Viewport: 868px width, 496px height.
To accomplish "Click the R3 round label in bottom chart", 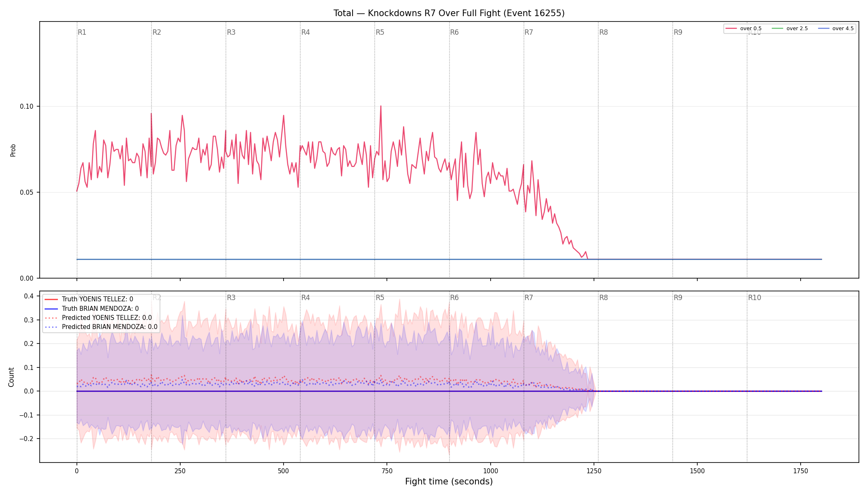I will [x=231, y=298].
